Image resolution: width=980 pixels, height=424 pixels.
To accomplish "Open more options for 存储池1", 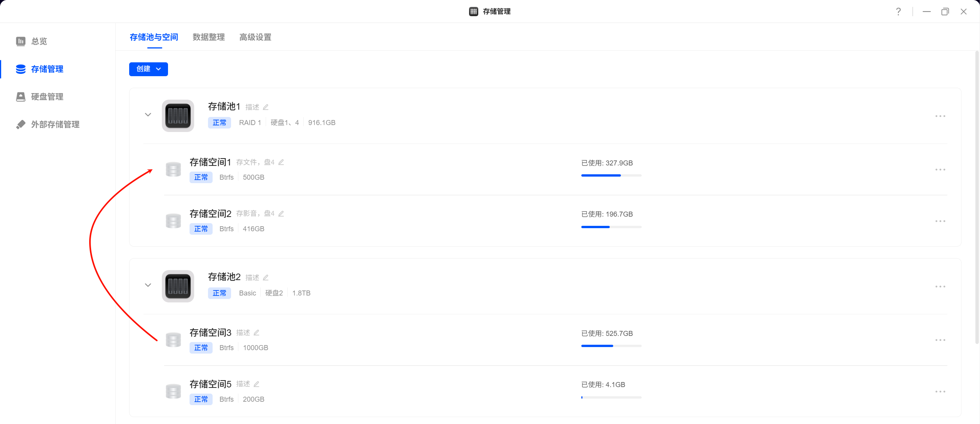I will coord(940,116).
